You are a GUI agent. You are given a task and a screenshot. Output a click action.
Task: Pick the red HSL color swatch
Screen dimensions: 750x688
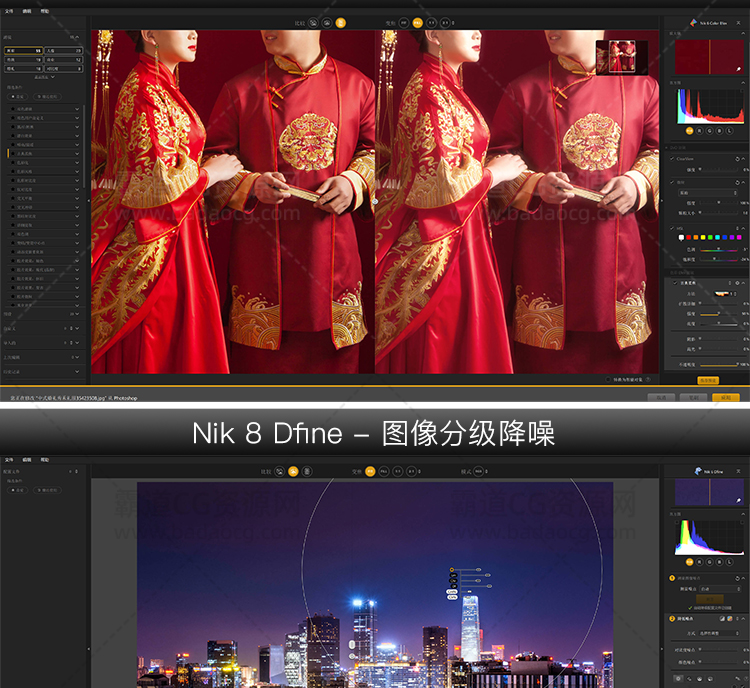688,237
